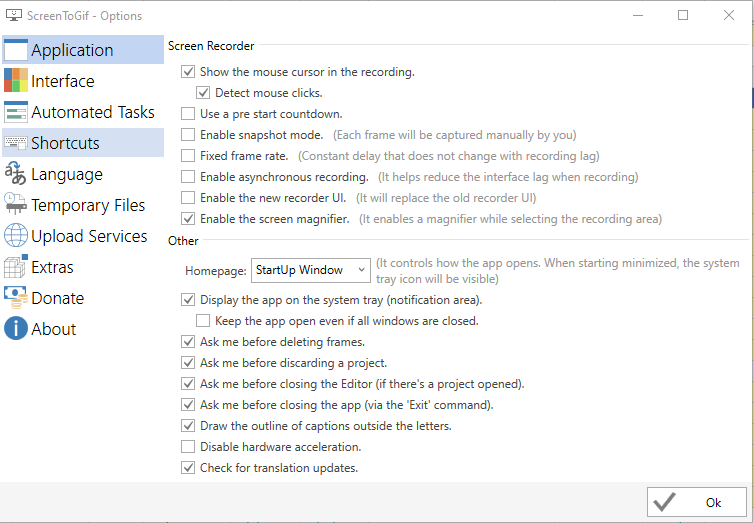This screenshot has height=523, width=754.
Task: Click the Application window icon in sidebar
Action: 16,50
